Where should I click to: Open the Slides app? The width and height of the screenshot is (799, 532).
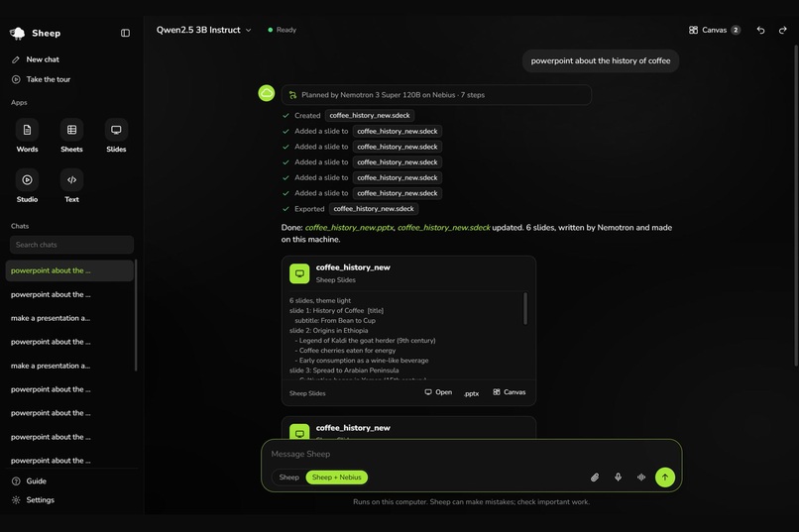[x=116, y=136]
